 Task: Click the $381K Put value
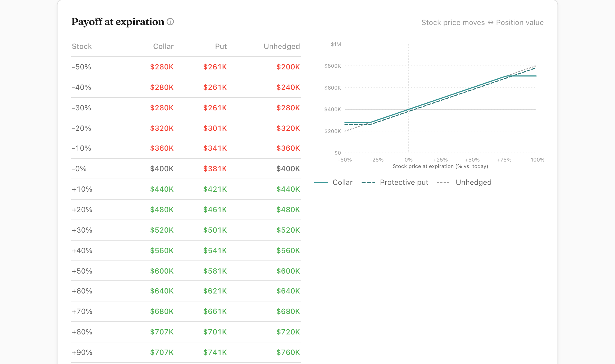click(215, 169)
